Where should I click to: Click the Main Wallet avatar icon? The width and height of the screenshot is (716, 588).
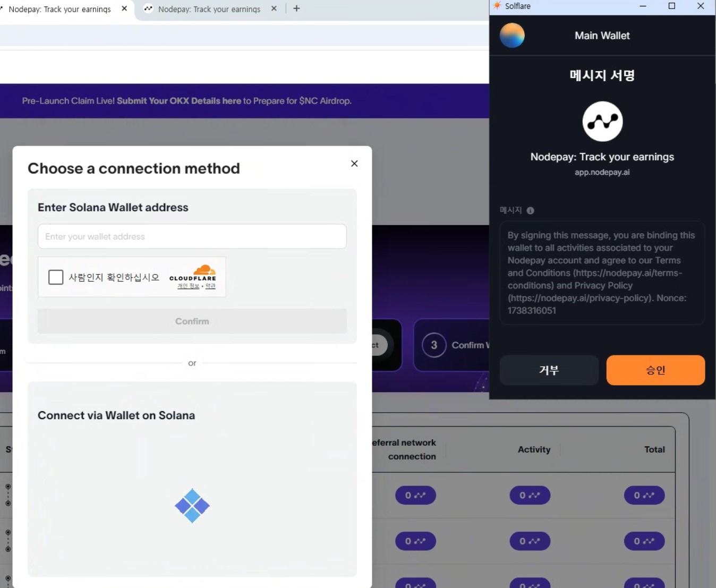(x=512, y=36)
